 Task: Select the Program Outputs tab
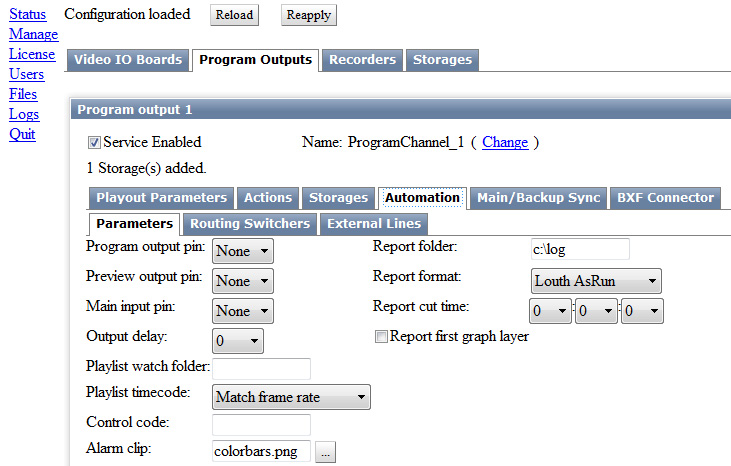(255, 60)
